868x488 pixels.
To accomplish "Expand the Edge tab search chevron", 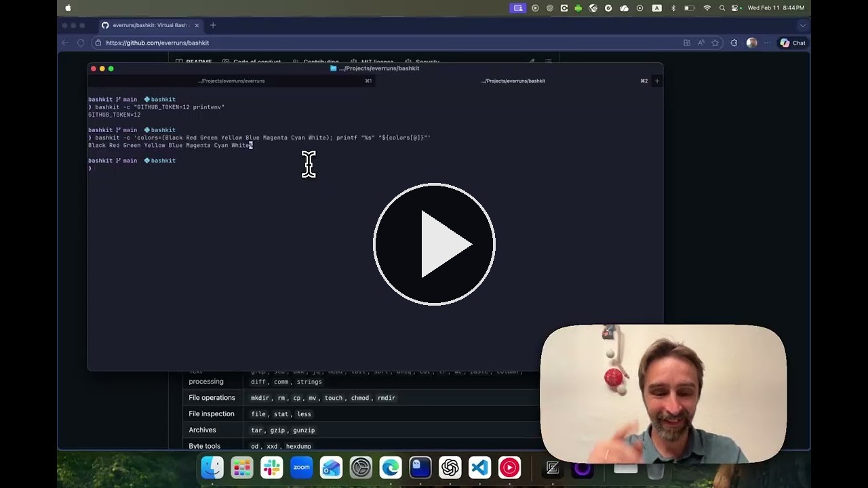I will click(x=803, y=25).
